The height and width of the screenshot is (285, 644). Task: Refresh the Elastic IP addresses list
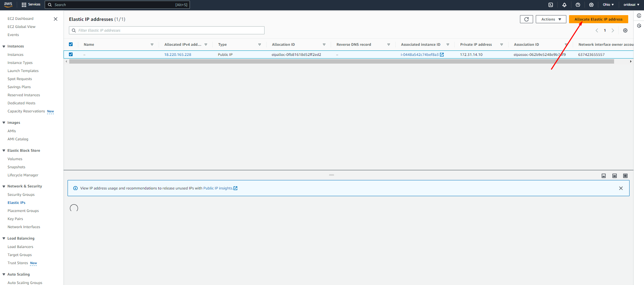(x=526, y=19)
